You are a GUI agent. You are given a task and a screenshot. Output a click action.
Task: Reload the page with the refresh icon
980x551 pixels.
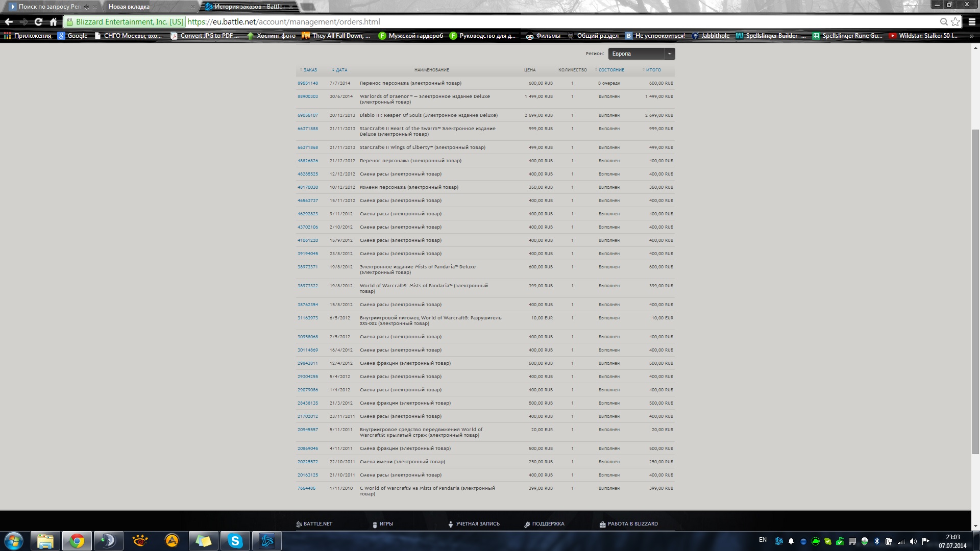coord(38,22)
